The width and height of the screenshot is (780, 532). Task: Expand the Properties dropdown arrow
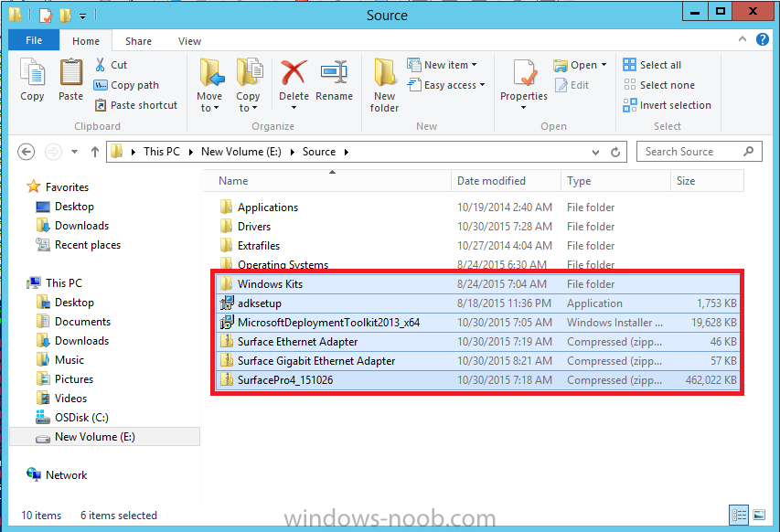click(x=523, y=107)
